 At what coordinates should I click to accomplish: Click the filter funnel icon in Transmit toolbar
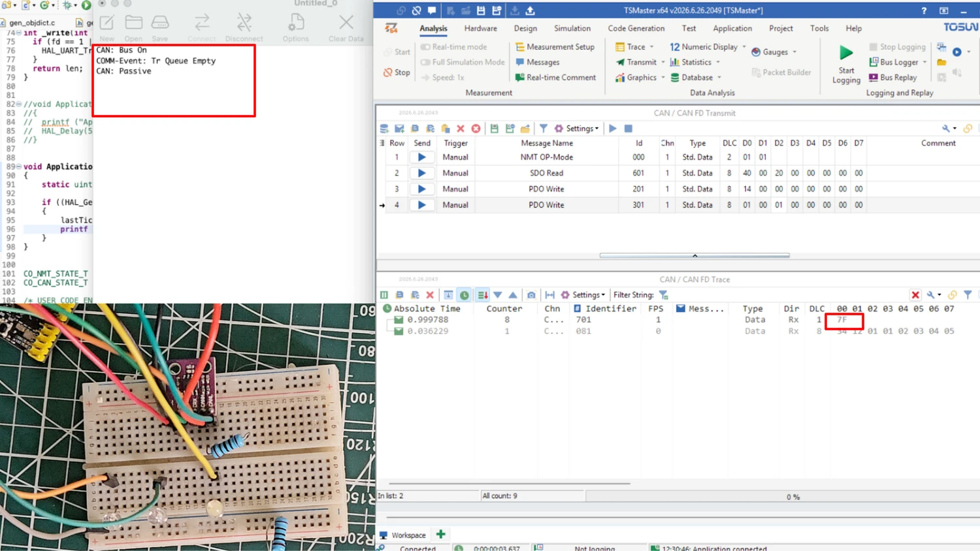pyautogui.click(x=543, y=129)
